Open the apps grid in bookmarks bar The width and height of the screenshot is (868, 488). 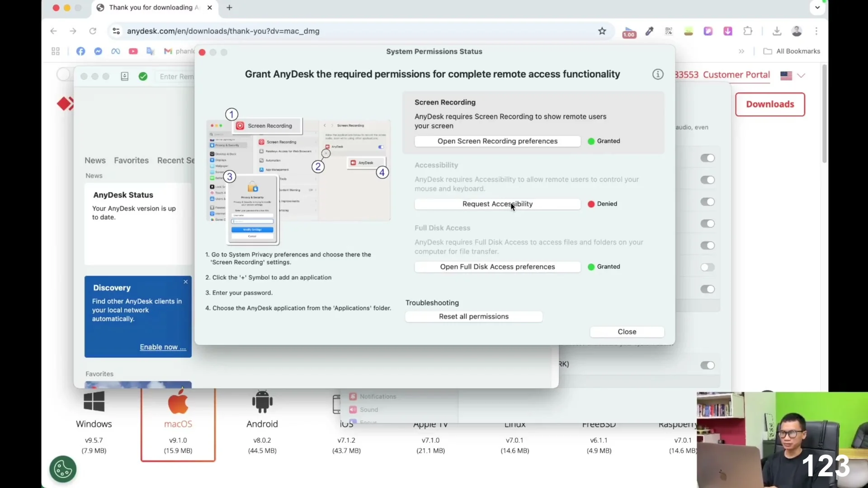click(56, 52)
